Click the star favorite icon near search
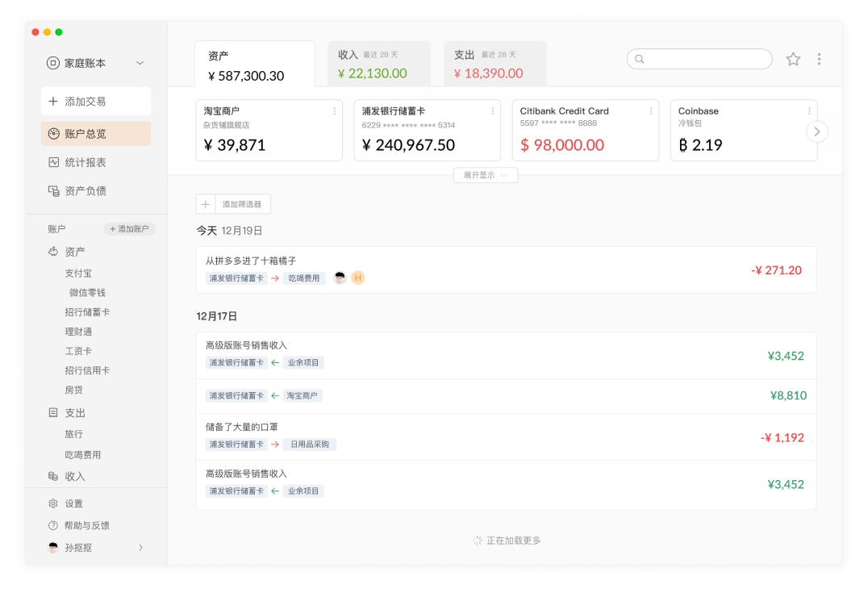868x589 pixels. [793, 59]
